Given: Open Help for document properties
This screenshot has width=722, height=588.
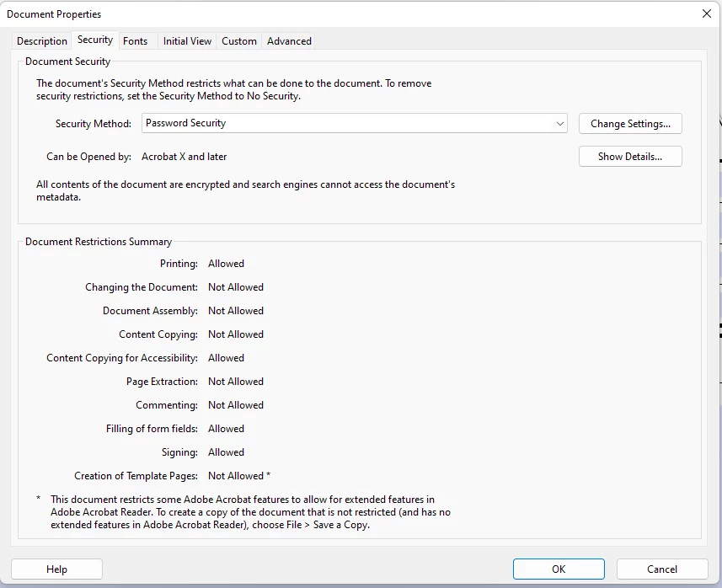Looking at the screenshot, I should [56, 569].
